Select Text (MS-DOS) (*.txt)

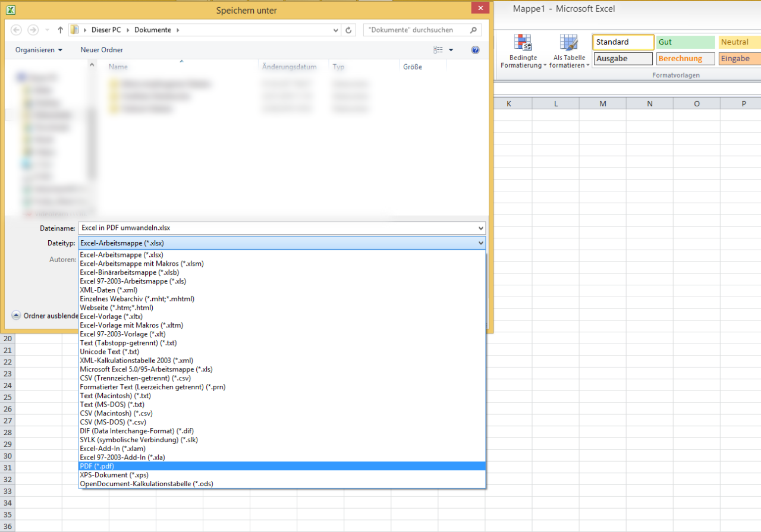point(282,405)
